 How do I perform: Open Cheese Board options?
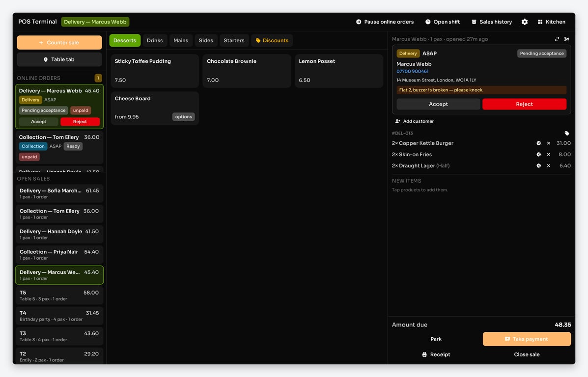183,116
